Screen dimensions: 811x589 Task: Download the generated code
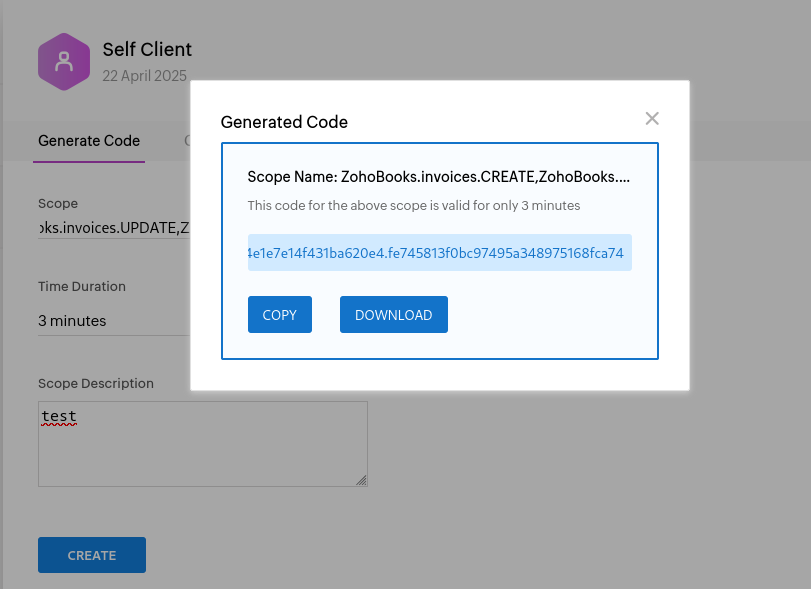(x=394, y=314)
